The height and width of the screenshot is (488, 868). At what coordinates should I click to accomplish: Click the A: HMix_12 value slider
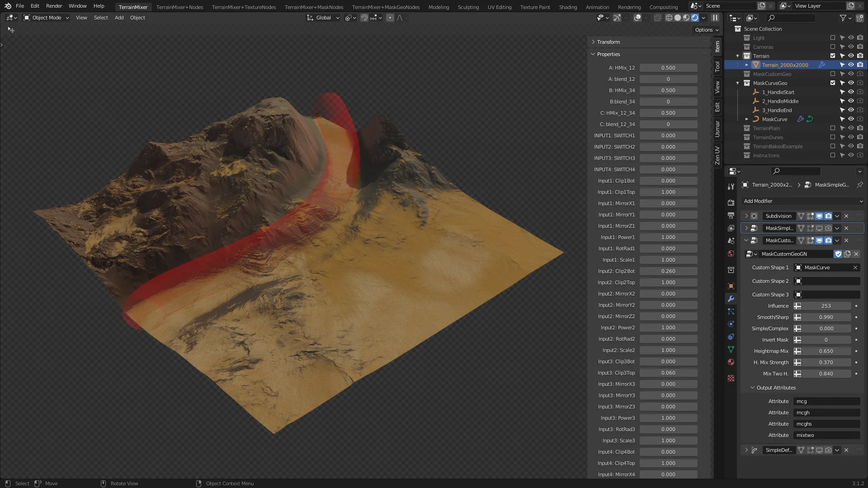668,68
